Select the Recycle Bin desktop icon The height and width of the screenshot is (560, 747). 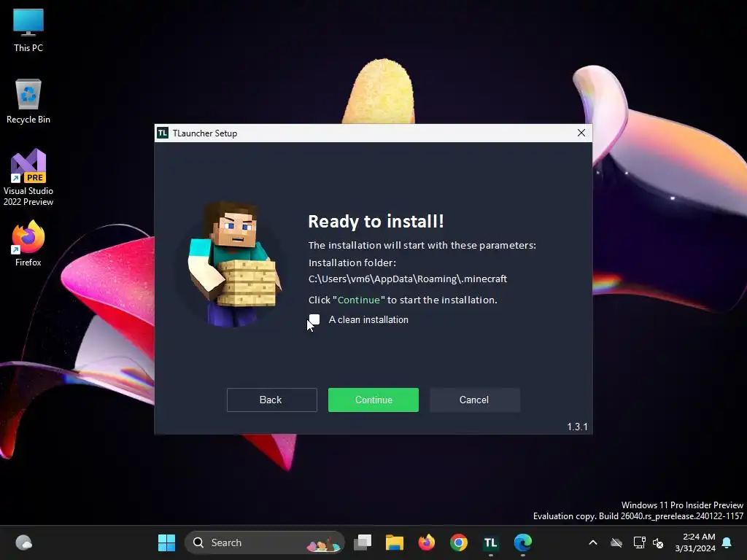pyautogui.click(x=28, y=101)
